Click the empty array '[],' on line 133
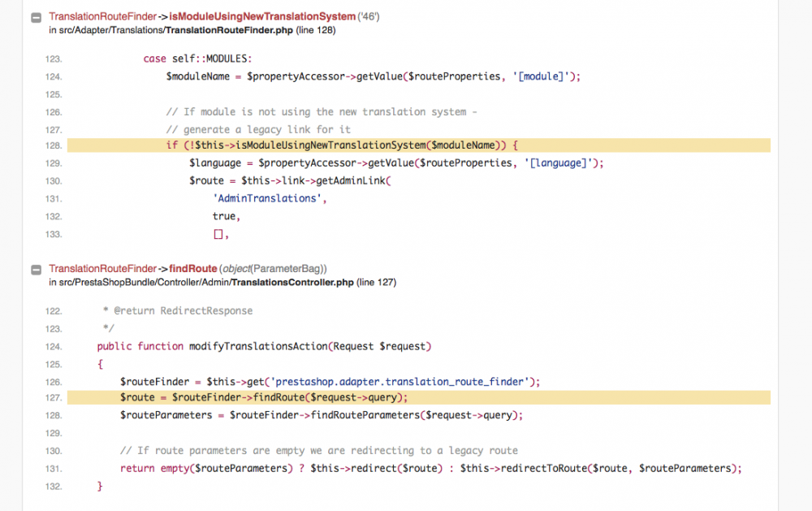 tap(221, 234)
